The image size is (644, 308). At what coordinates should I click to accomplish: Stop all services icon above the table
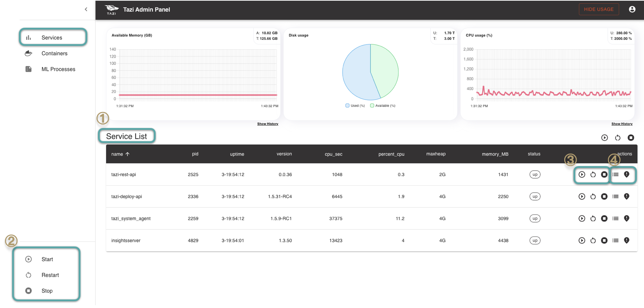click(x=631, y=138)
